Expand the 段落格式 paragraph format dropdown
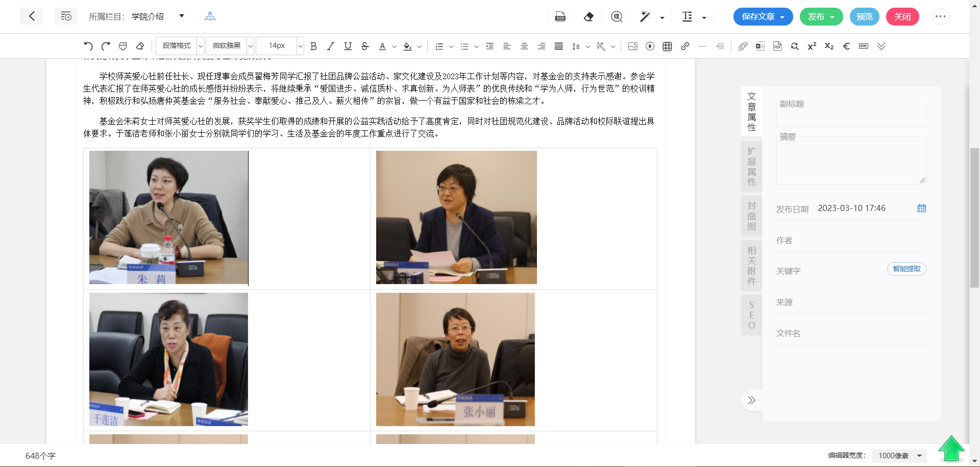The image size is (980, 467). coord(180,46)
